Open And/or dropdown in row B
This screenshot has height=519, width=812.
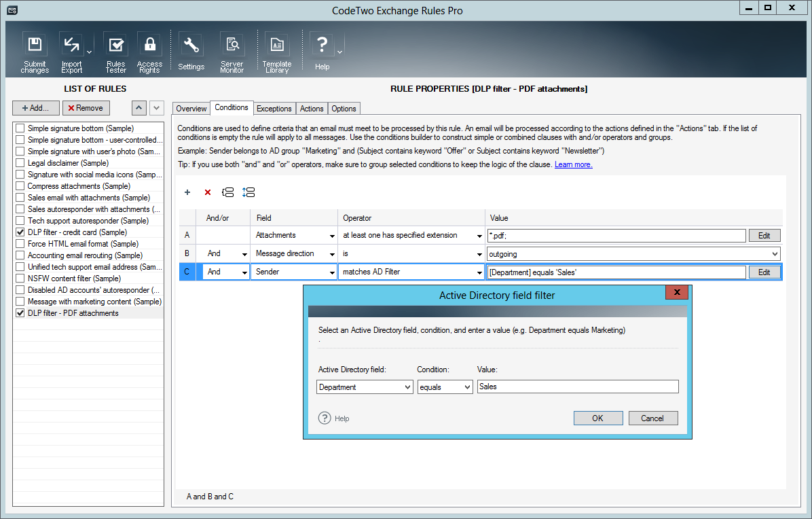coord(244,254)
